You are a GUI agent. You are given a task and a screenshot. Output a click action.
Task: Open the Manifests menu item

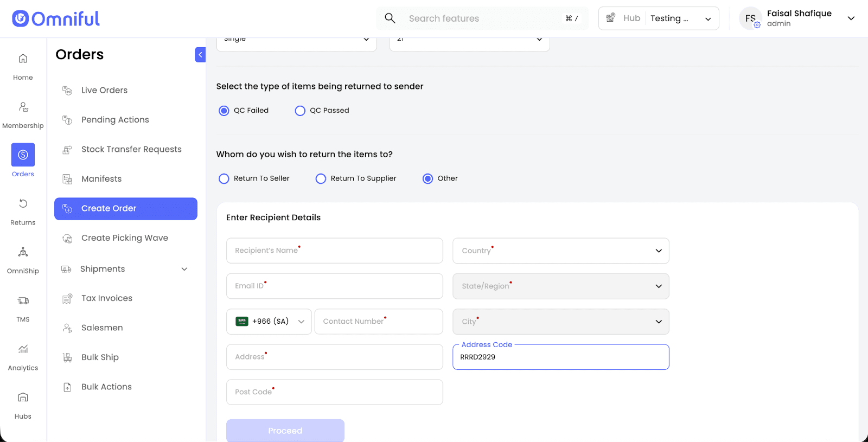pos(101,179)
